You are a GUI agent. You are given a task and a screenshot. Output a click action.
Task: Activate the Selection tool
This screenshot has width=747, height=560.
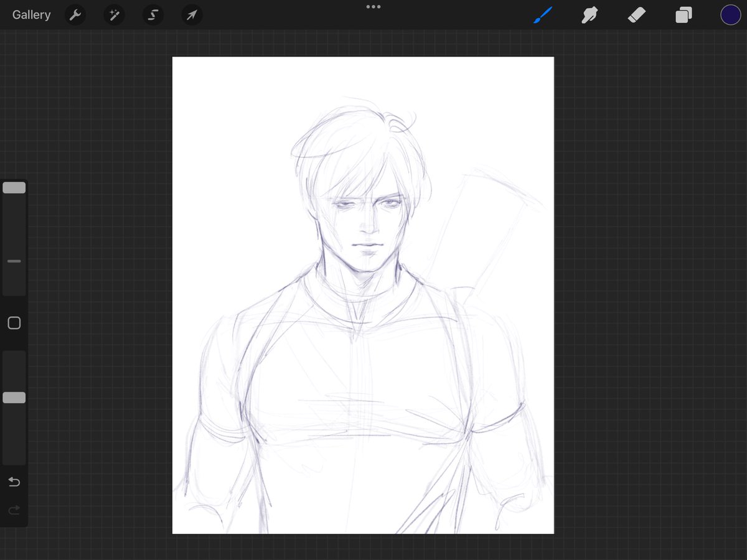click(153, 15)
